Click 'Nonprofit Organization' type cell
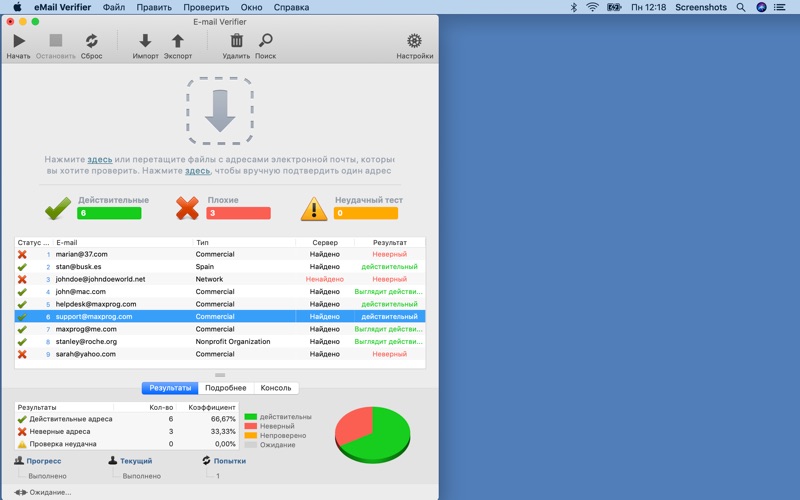The height and width of the screenshot is (500, 800). point(233,342)
